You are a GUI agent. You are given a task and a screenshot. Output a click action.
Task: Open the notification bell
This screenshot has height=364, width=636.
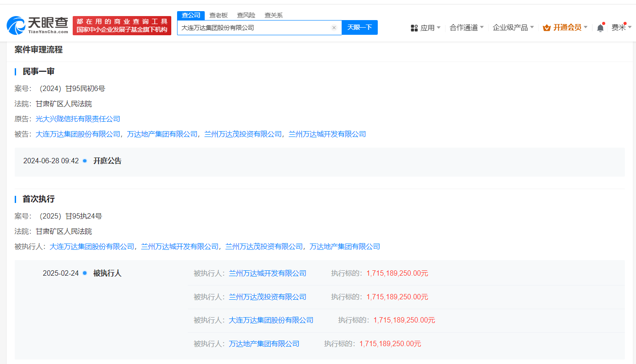[x=600, y=28]
